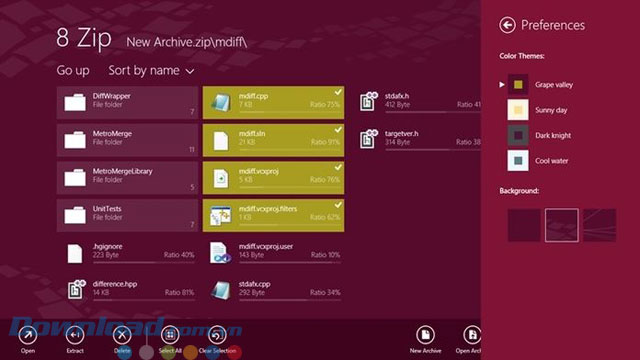Click the Go up link

[x=73, y=71]
